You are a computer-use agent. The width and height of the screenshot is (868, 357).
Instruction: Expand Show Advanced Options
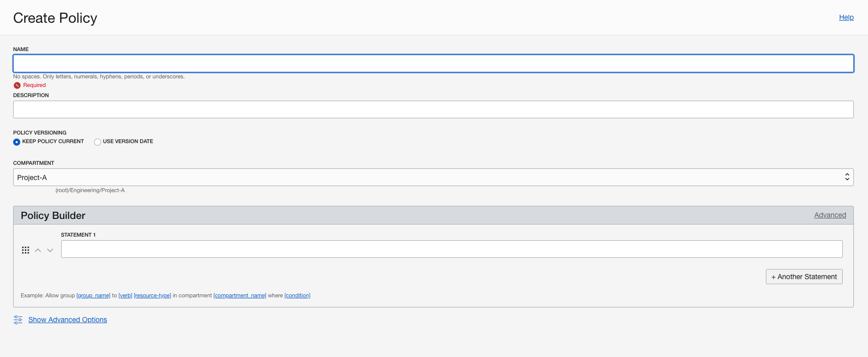[x=68, y=320]
